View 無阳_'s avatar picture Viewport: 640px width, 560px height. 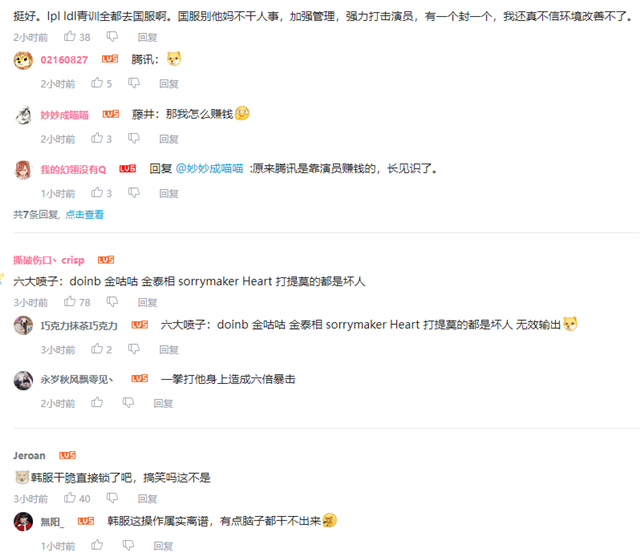pyautogui.click(x=23, y=522)
